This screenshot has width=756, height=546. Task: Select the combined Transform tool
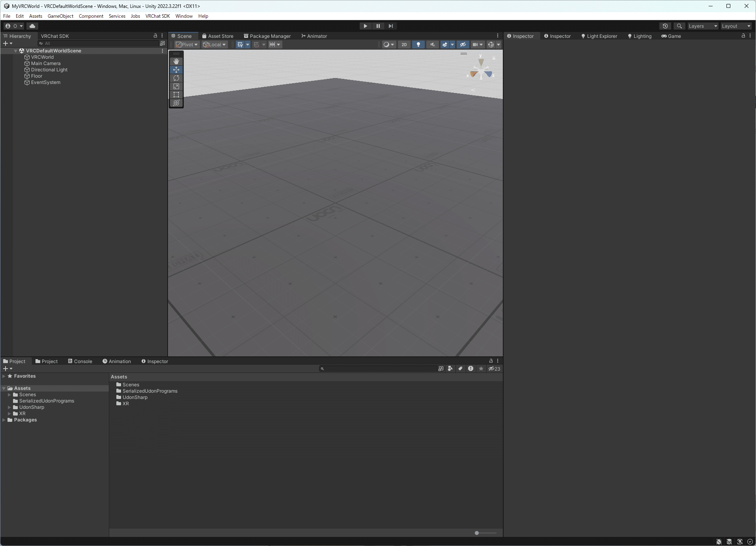[x=176, y=103]
